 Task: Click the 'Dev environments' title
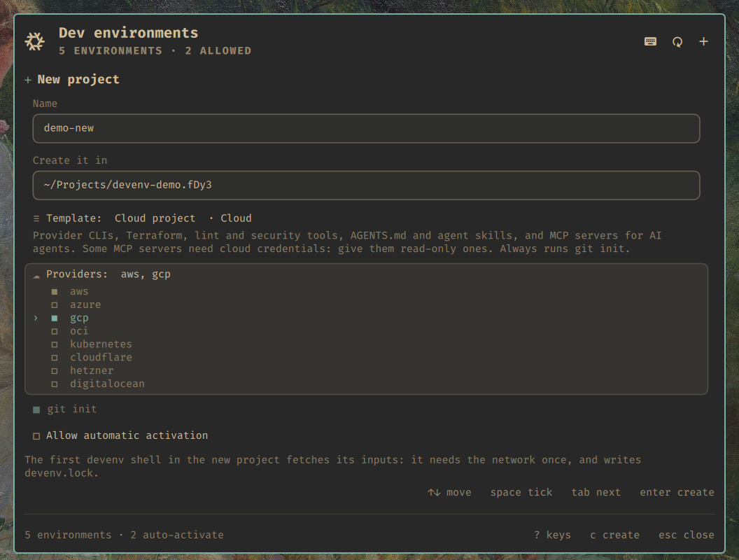(x=128, y=32)
